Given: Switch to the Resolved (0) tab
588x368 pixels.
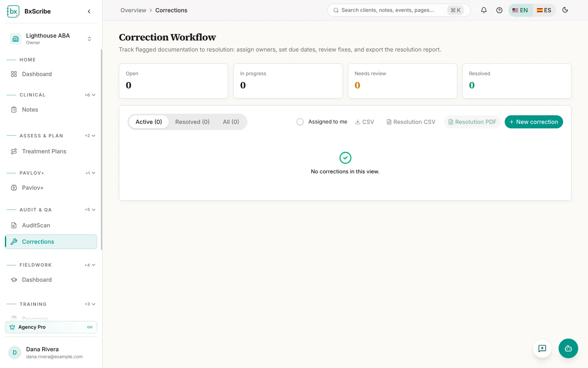Looking at the screenshot, I should (192, 122).
